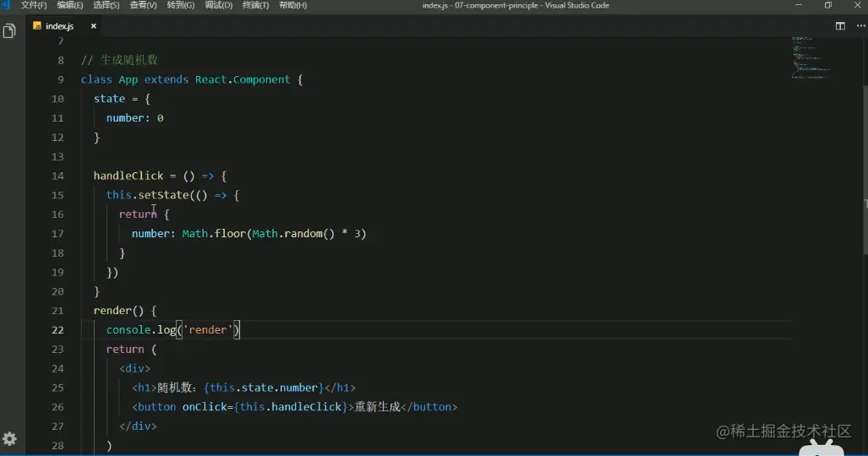Click 'number: 0' in state

134,118
